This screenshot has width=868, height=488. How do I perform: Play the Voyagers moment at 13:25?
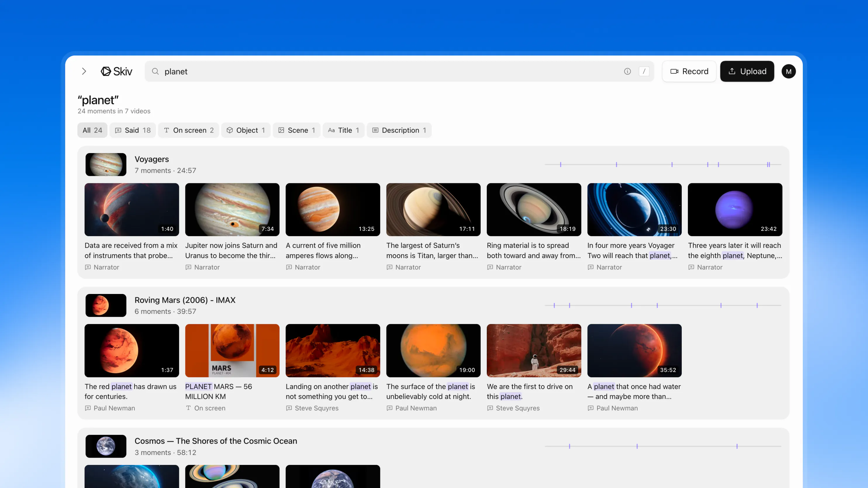333,210
